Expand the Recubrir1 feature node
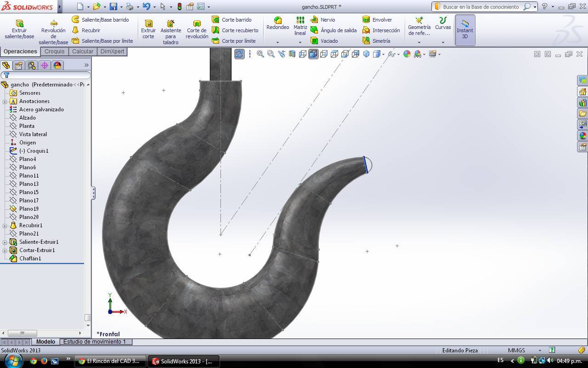Viewport: 588px width, 368px height. (x=5, y=225)
